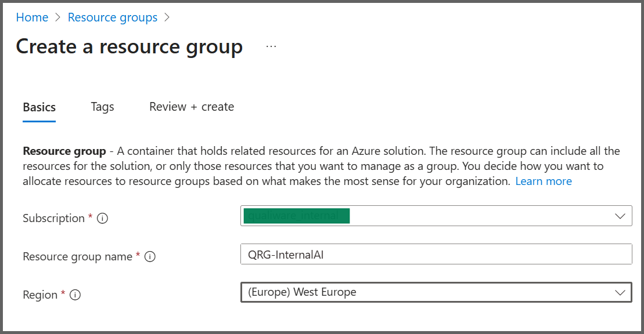
Task: Select the Basics tab
Action: pyautogui.click(x=39, y=107)
